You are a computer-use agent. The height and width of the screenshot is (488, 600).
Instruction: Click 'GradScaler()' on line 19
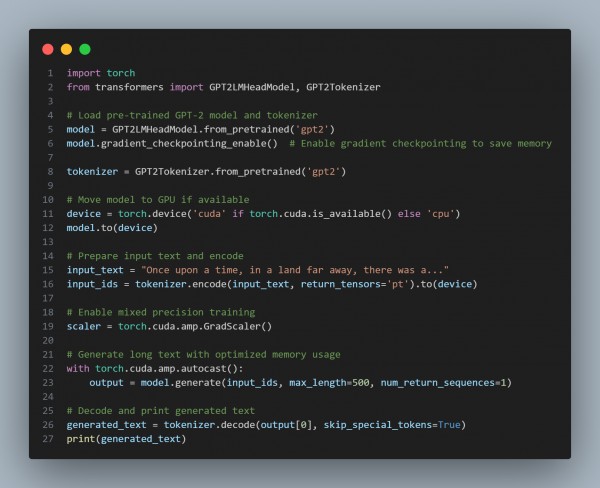coord(238,326)
